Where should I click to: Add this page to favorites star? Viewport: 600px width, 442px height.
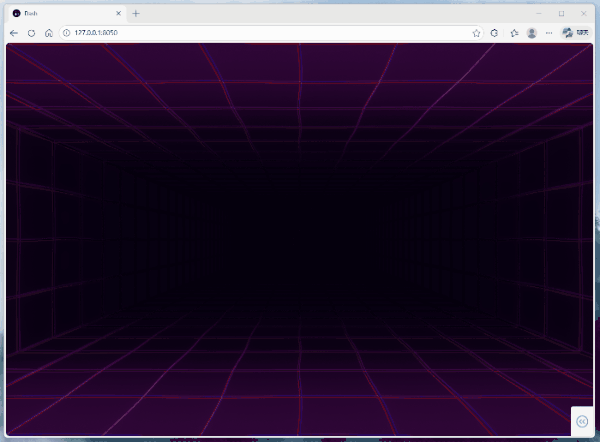(x=476, y=33)
